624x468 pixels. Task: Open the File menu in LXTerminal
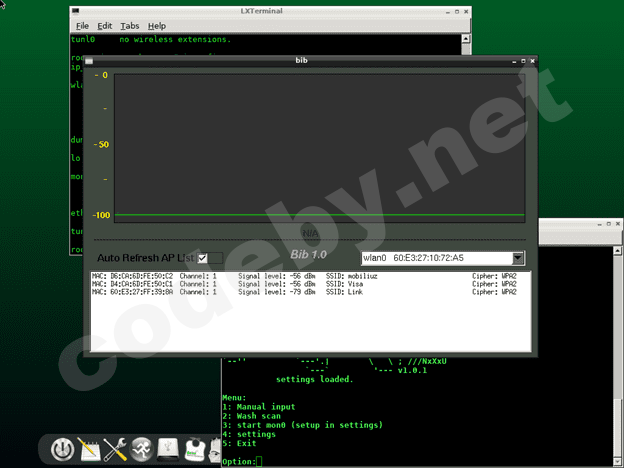(82, 25)
